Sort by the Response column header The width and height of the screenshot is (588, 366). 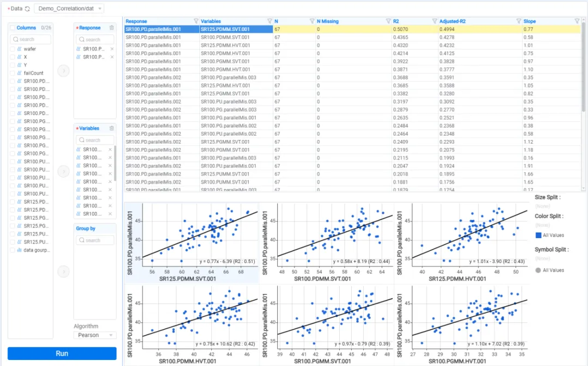tap(136, 21)
